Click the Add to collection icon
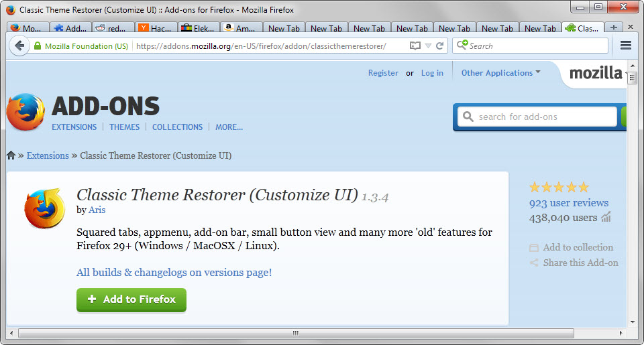Viewport: 644px width, 345px height. click(x=533, y=247)
